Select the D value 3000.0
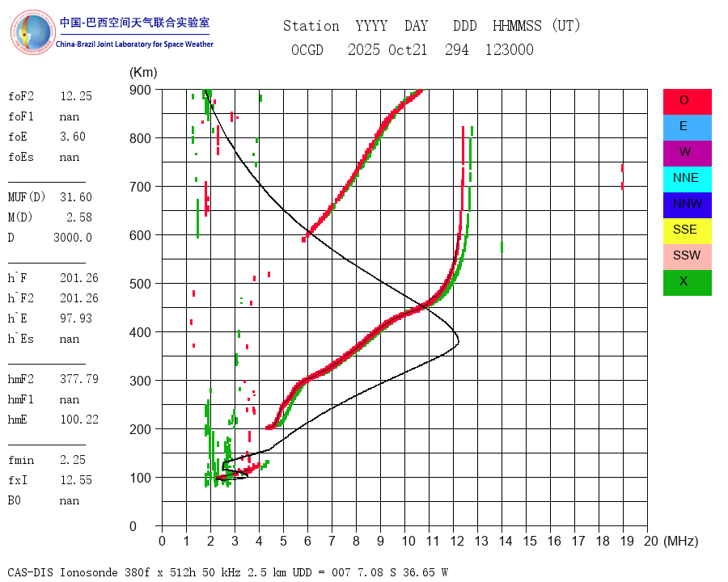This screenshot has width=728, height=582. pyautogui.click(x=73, y=238)
